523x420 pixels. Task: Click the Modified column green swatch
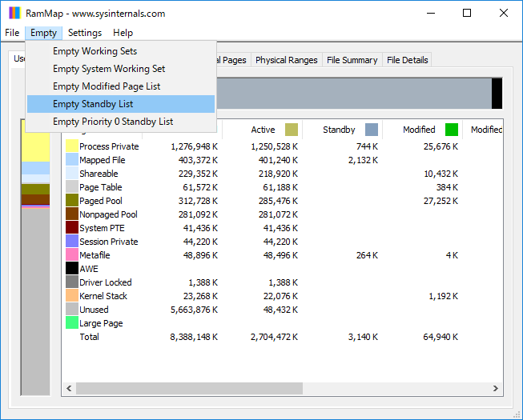[452, 130]
